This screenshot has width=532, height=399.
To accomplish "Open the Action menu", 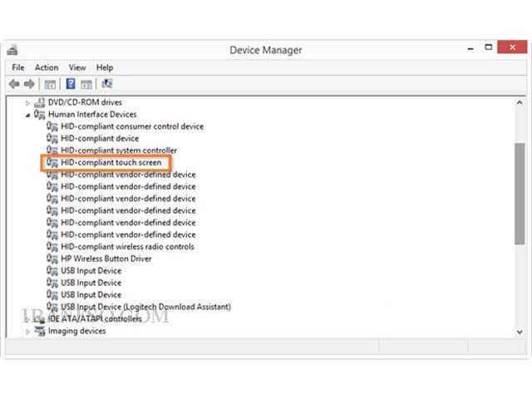I will [x=47, y=67].
